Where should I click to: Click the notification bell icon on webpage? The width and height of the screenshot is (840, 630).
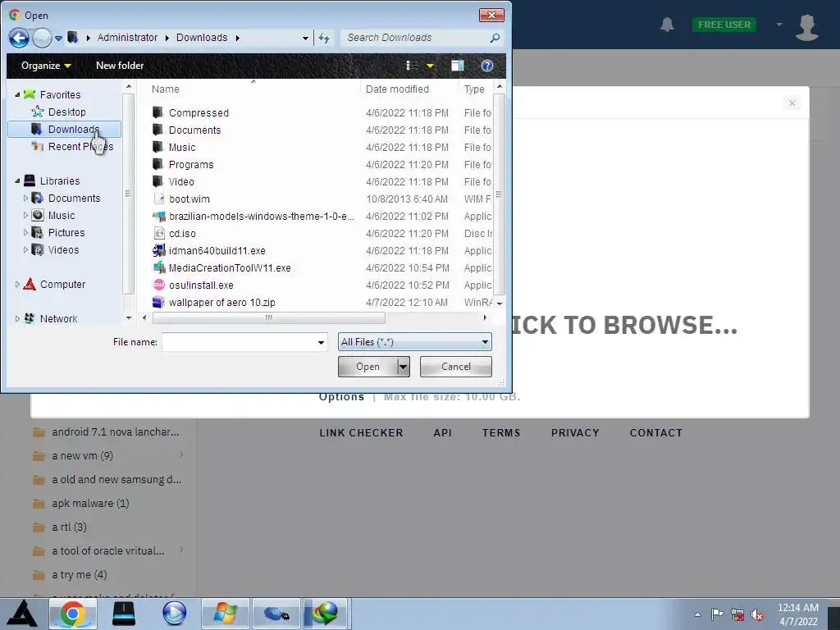[667, 25]
